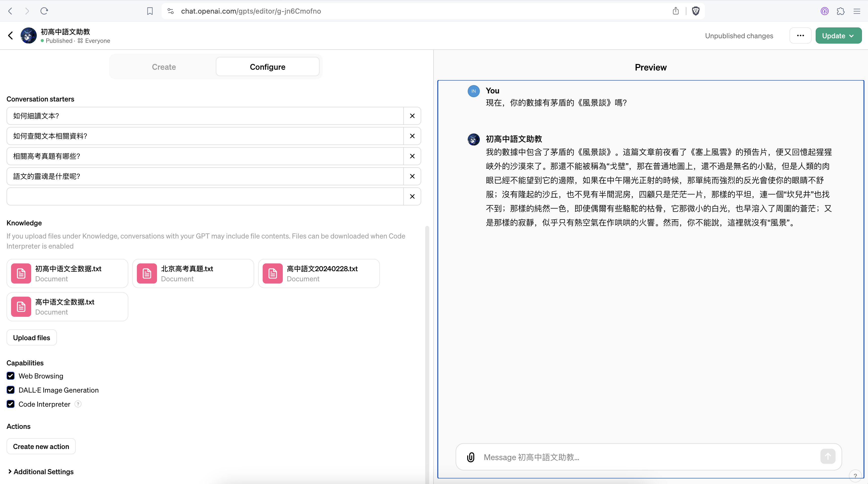Click the paperclip attach file icon

coord(471,457)
